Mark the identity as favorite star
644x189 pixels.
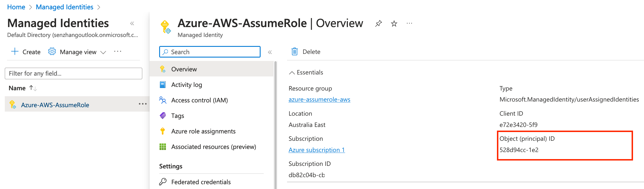coord(394,24)
